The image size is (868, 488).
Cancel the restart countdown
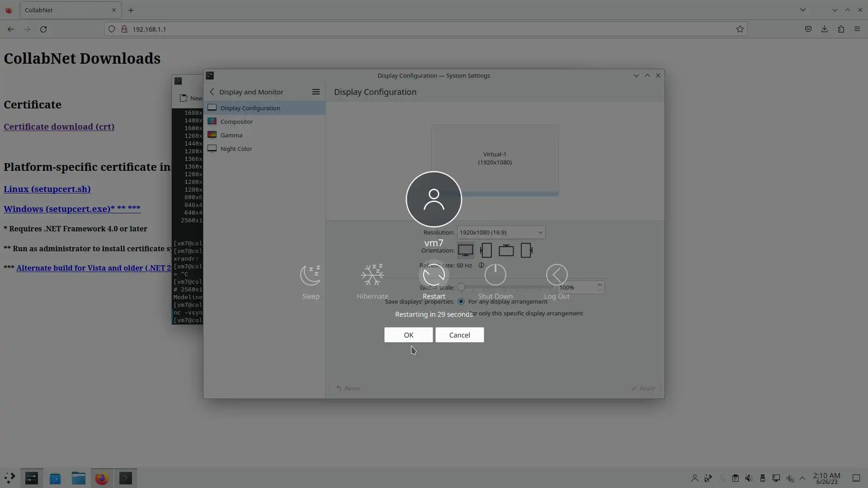pyautogui.click(x=459, y=335)
